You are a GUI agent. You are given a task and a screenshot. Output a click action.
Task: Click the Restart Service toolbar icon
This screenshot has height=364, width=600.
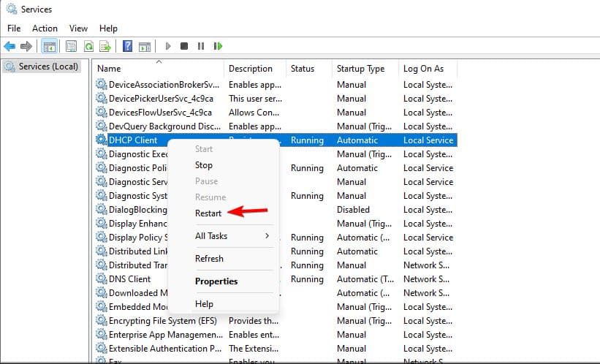click(218, 46)
